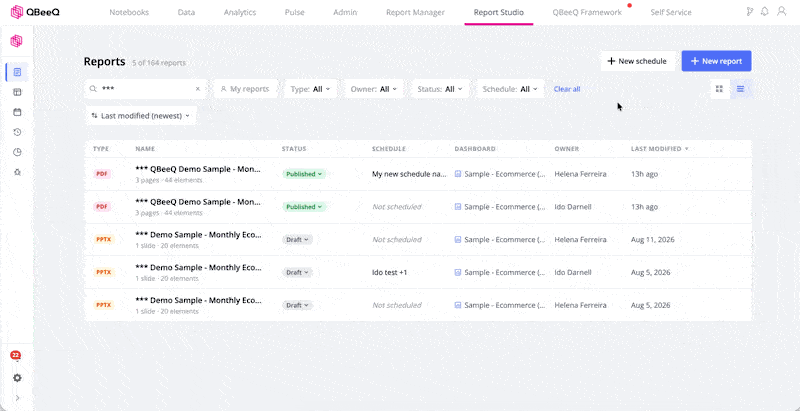
Task: Go to Pulse tab
Action: 294,12
